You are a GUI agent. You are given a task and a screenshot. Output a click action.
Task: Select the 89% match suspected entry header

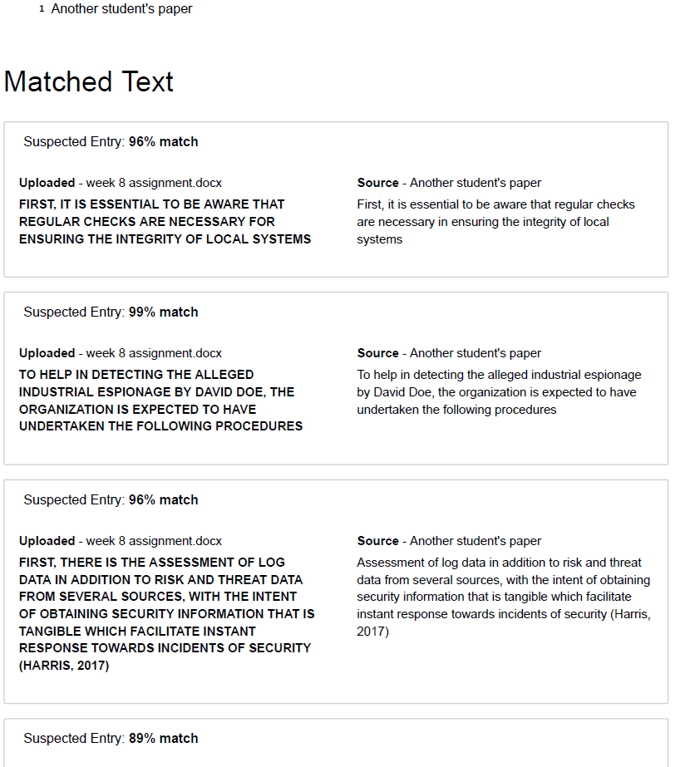click(x=111, y=738)
